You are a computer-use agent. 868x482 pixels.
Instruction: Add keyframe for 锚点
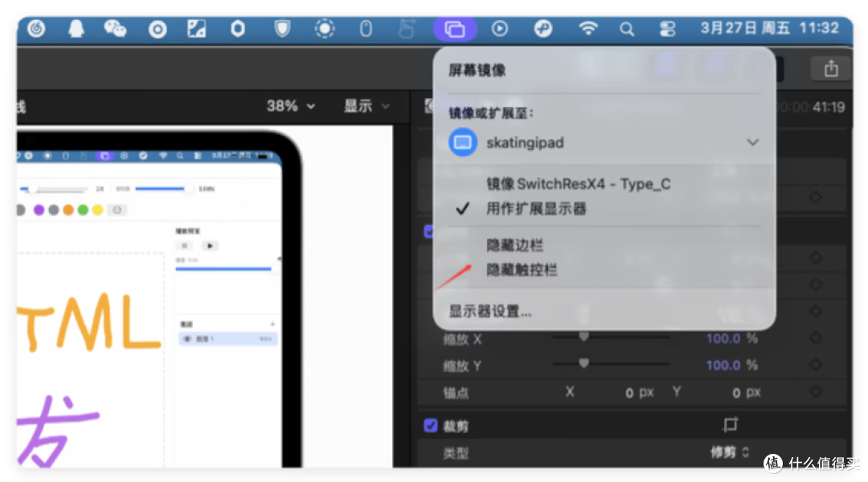click(x=816, y=392)
